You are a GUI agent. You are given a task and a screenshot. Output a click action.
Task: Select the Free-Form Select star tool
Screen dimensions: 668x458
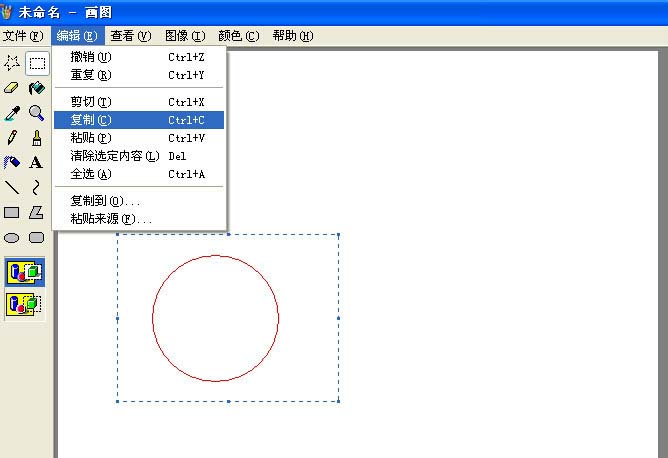pos(12,63)
